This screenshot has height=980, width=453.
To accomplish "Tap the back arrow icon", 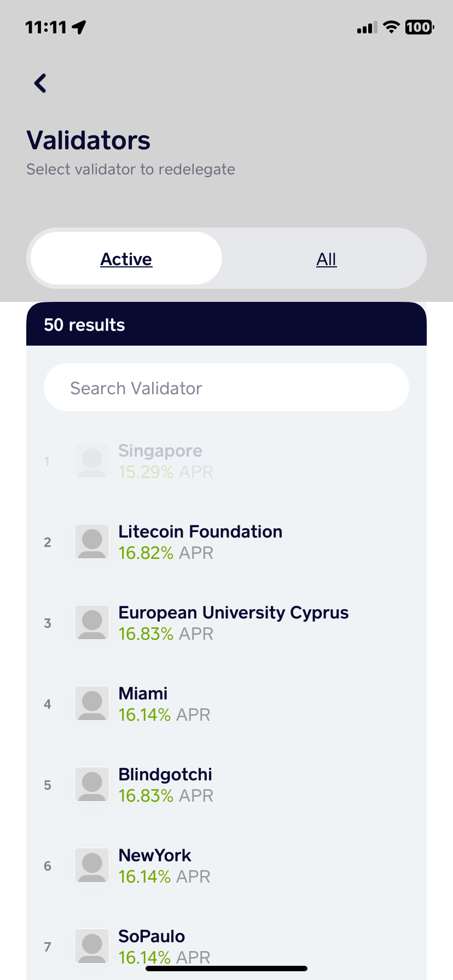I will [x=40, y=83].
